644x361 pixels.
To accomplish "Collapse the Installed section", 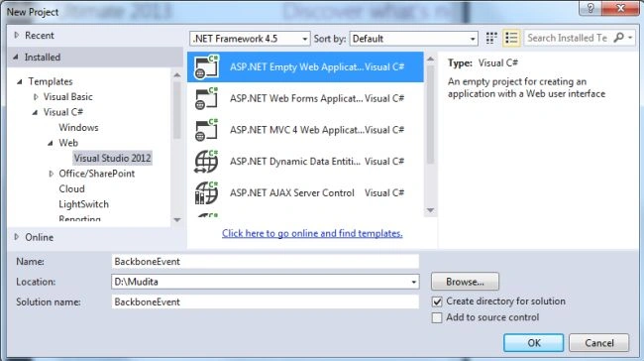I will click(x=16, y=58).
